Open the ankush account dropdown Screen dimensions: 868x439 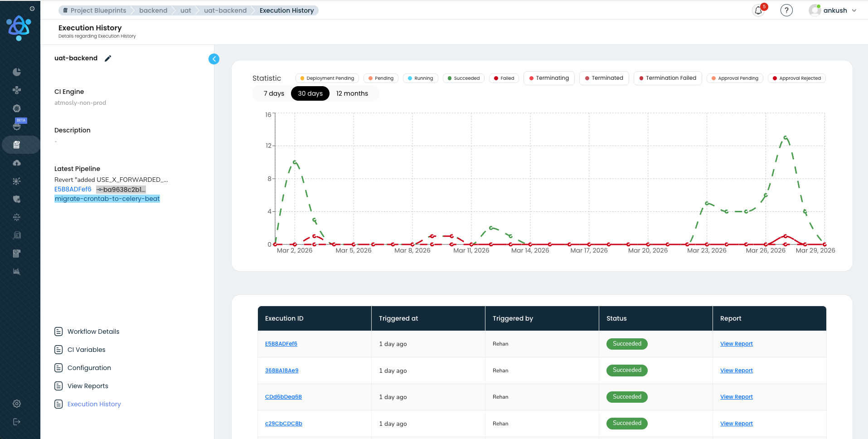(x=834, y=10)
